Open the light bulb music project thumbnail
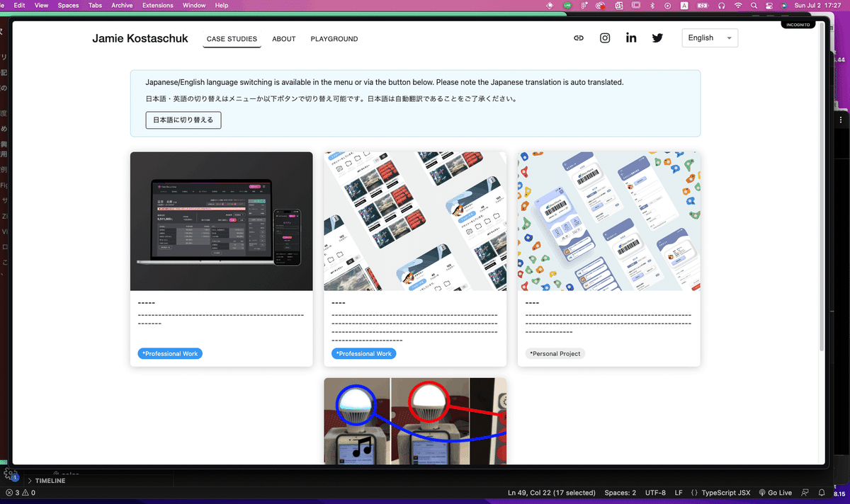The width and height of the screenshot is (850, 504). pyautogui.click(x=415, y=420)
